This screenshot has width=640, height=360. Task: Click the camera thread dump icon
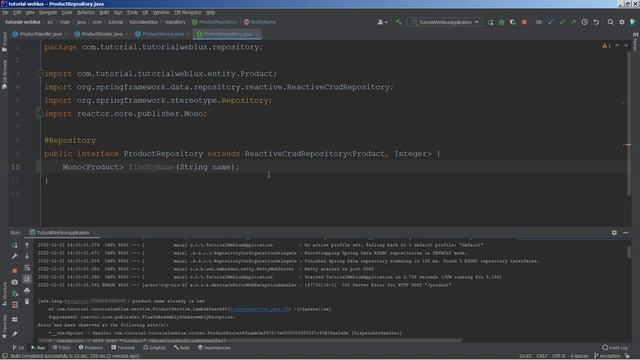pyautogui.click(x=15, y=282)
